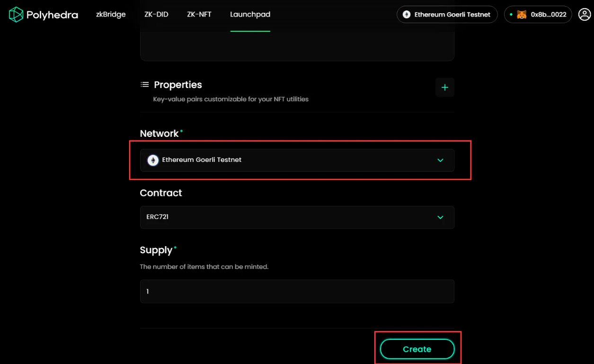The image size is (594, 364).
Task: Switch to the ZK-DID tab
Action: click(x=156, y=15)
